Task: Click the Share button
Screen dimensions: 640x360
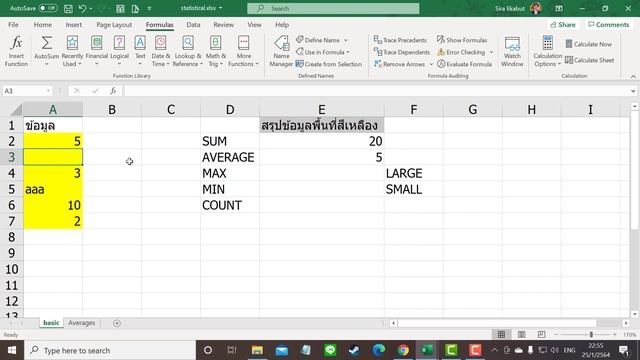Action: [x=563, y=24]
